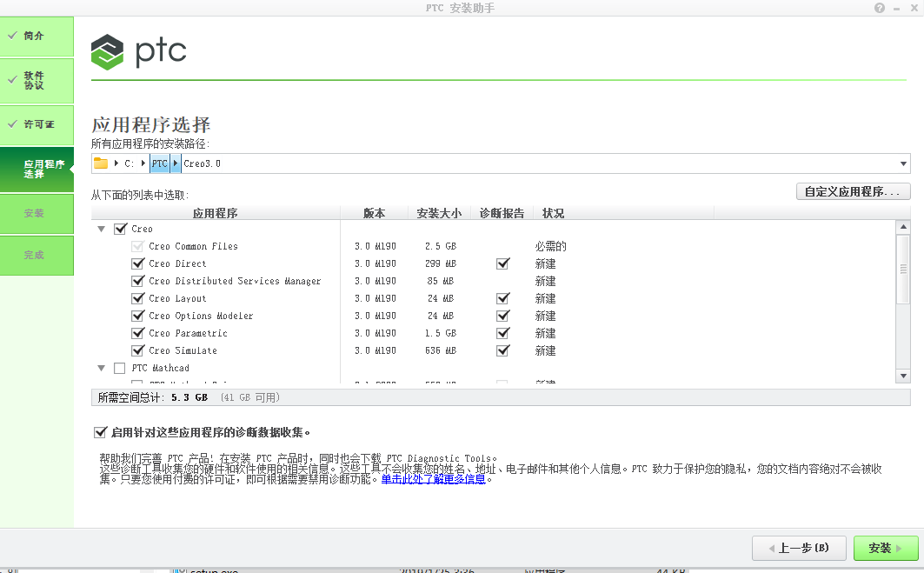Viewport: 924px width, 573px height.
Task: Select the 安装 step in sidebar
Action: (x=37, y=213)
